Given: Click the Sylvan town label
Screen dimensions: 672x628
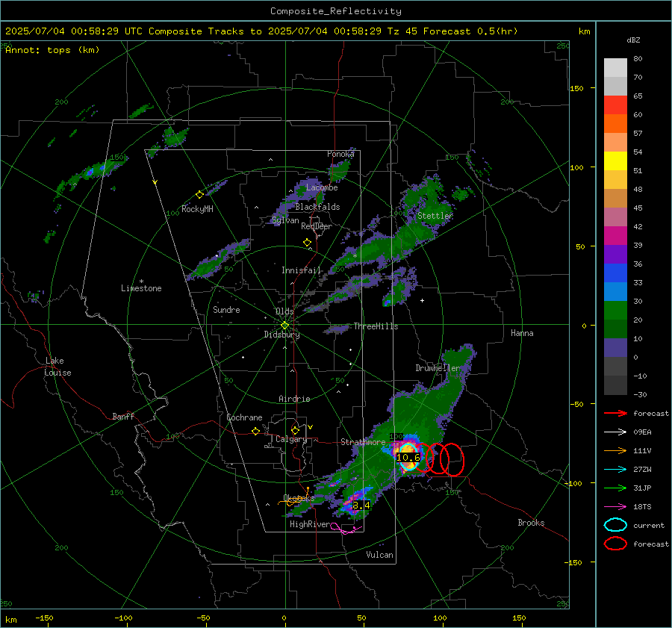Looking at the screenshot, I should [x=285, y=220].
